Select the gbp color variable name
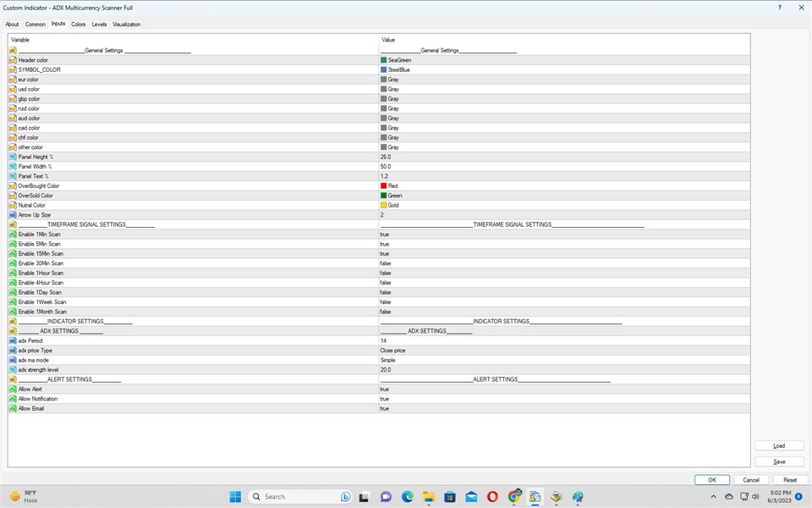 [29, 98]
